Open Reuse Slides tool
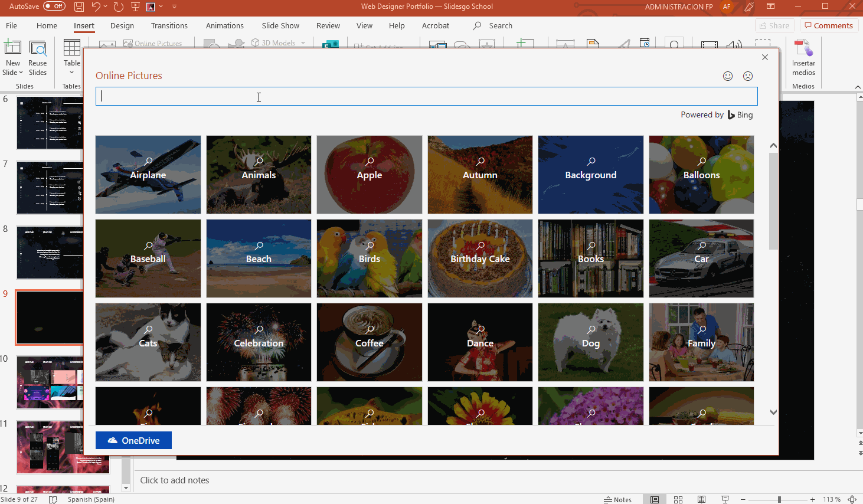Viewport: 863px width, 504px height. [x=38, y=59]
